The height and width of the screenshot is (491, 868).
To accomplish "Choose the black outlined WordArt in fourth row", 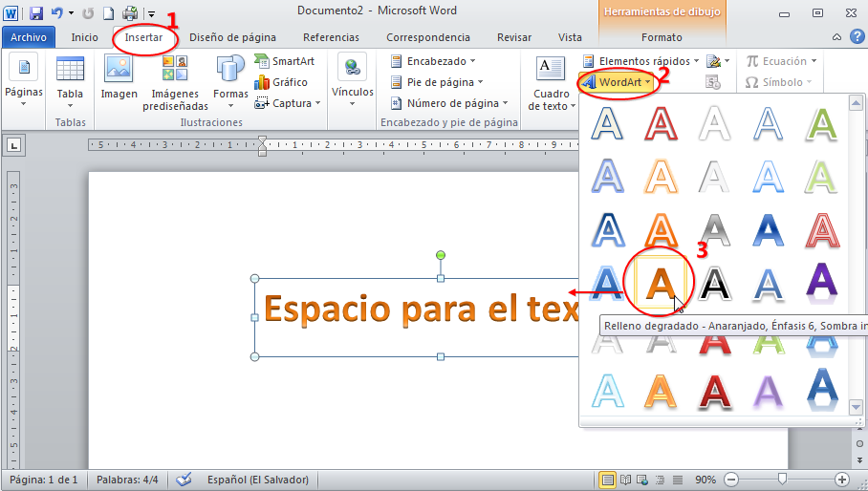I will (714, 284).
